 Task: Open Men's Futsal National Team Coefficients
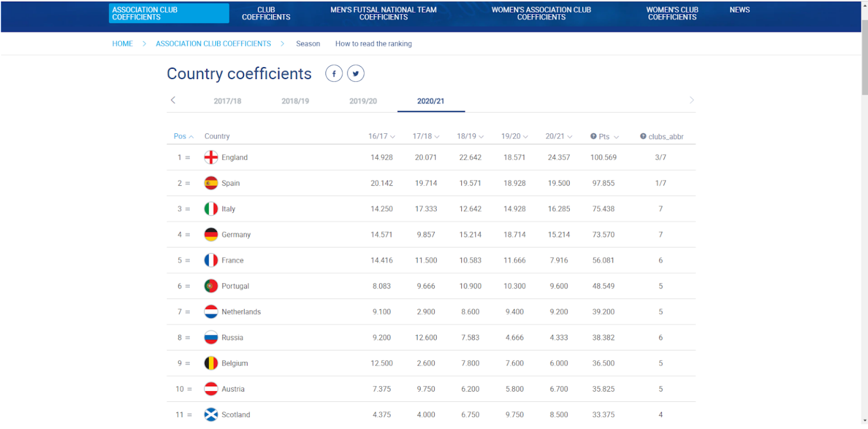[x=384, y=13]
